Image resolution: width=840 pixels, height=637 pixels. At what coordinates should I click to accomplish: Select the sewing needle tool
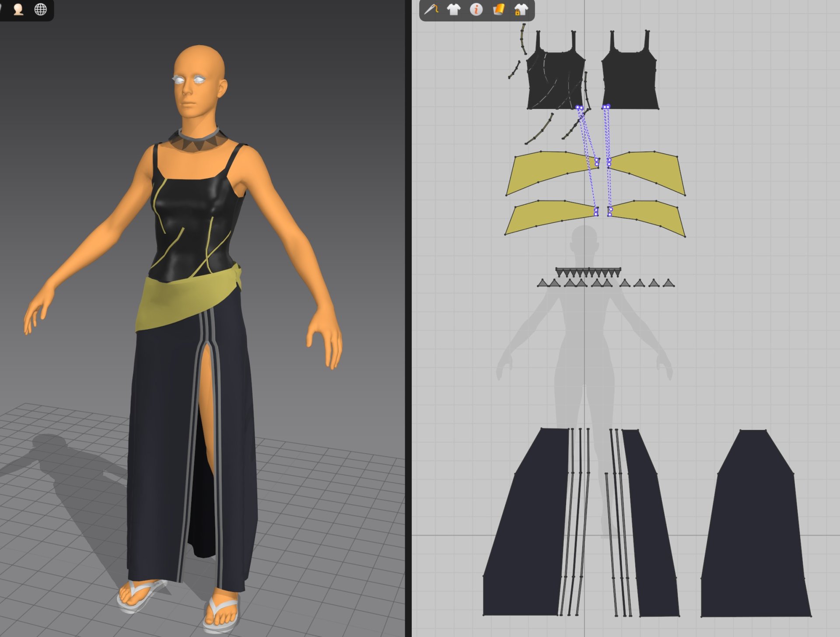tap(431, 9)
